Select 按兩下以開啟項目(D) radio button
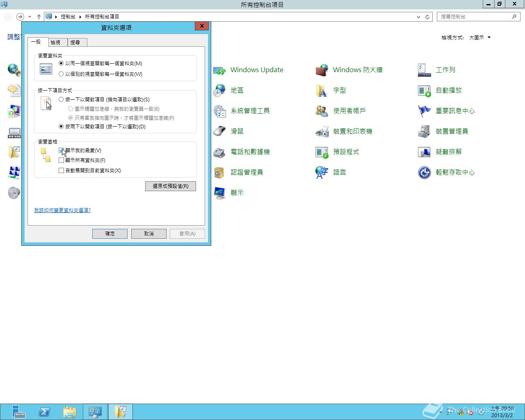525x420 pixels. click(x=61, y=127)
